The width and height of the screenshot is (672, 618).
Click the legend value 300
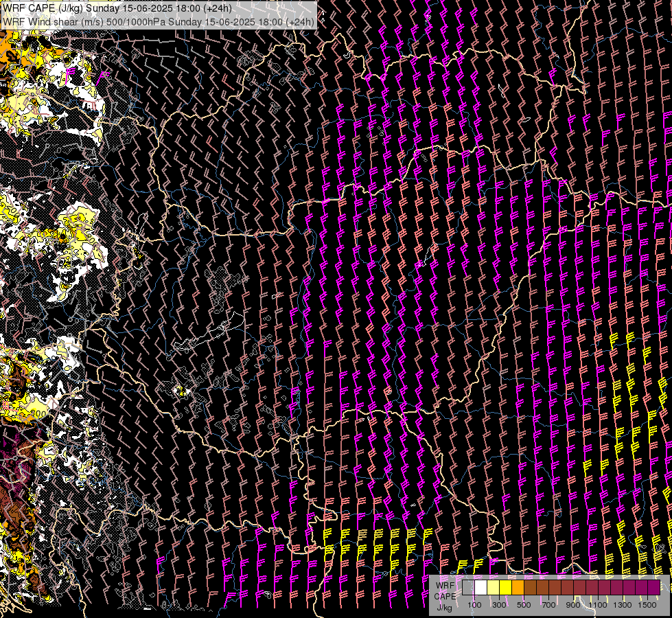[499, 605]
